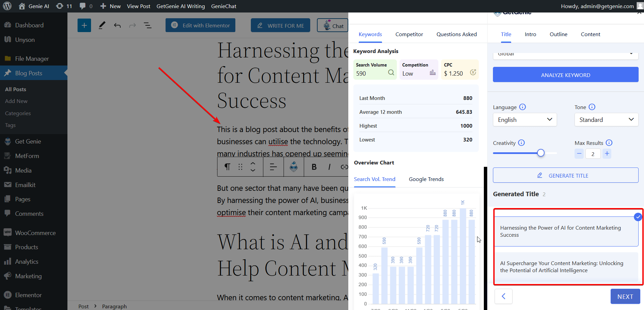Open the Tone dropdown set to Standard

tap(606, 120)
